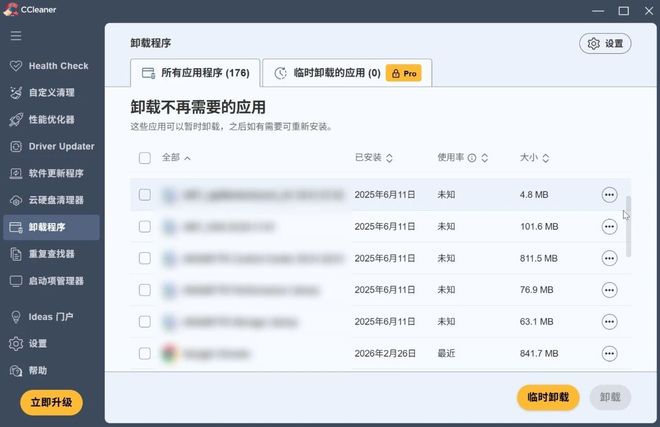Check the box for the 76.9 MB app
660x427 pixels.
pyautogui.click(x=145, y=290)
